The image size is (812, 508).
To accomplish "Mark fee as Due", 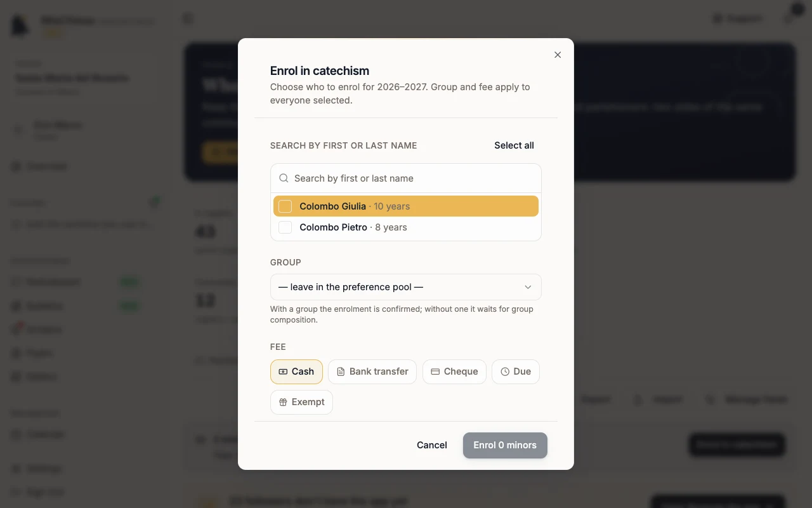I will click(x=516, y=371).
